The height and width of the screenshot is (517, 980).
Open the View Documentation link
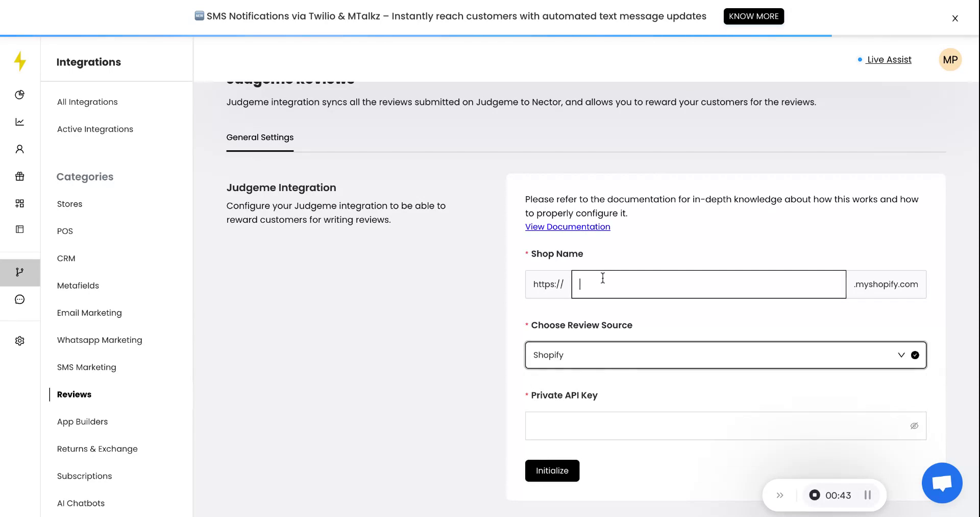[x=567, y=226]
